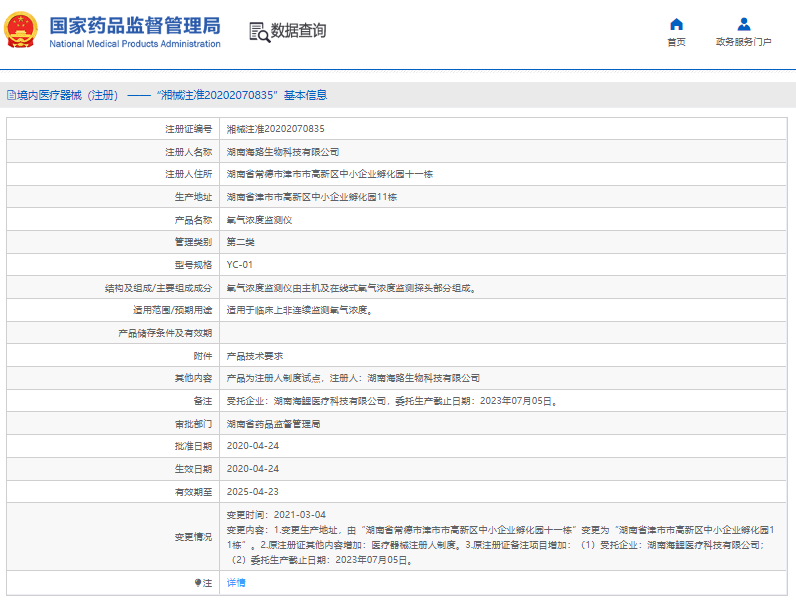This screenshot has height=601, width=796.
Task: Click the 附件 label
Action: point(203,356)
